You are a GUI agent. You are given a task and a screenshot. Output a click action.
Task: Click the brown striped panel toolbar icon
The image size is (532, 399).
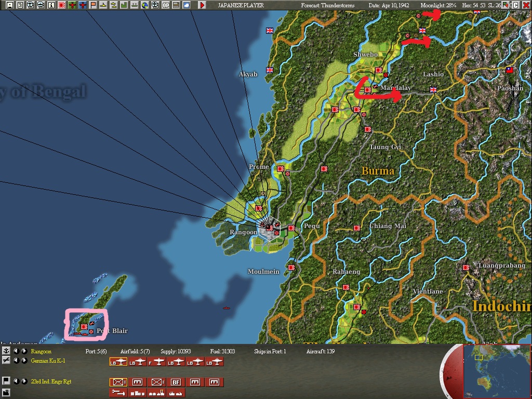tap(176, 5)
